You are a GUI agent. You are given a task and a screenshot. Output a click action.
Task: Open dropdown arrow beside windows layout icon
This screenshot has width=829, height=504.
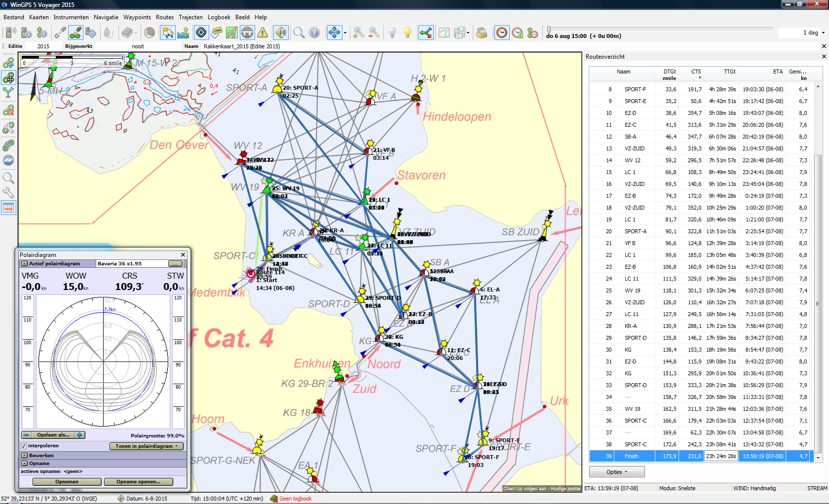pyautogui.click(x=468, y=33)
